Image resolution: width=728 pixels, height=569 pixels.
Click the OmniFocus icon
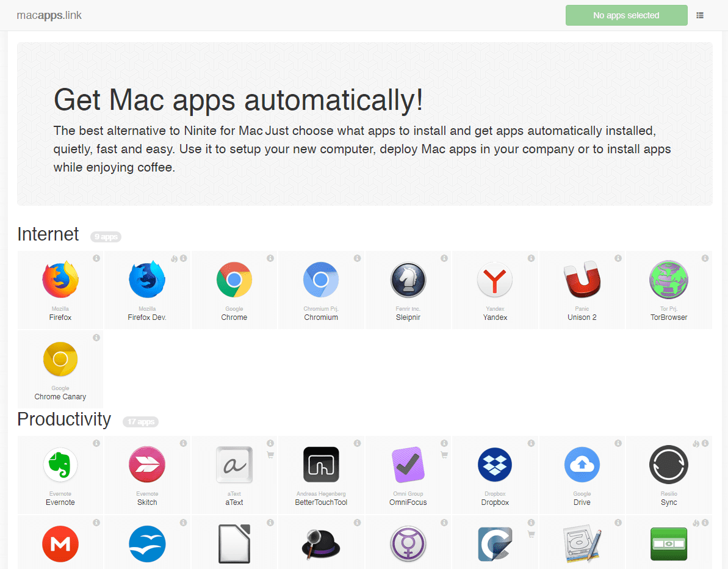408,465
